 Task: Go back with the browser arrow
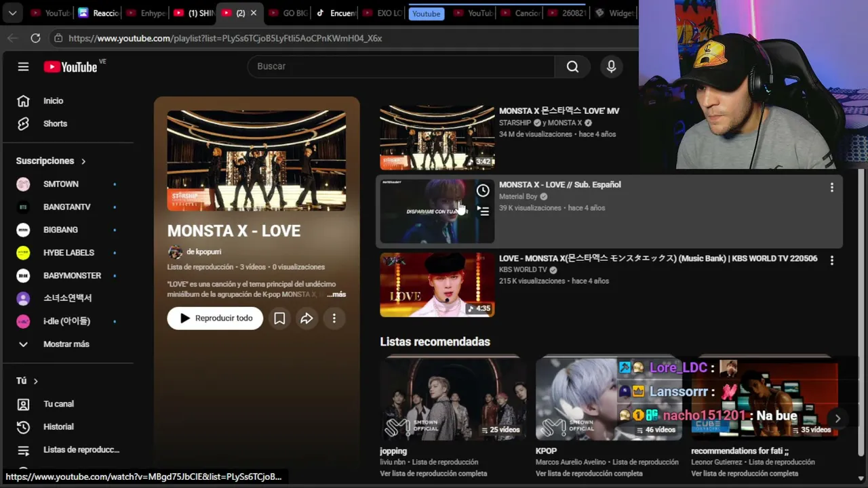click(x=12, y=39)
